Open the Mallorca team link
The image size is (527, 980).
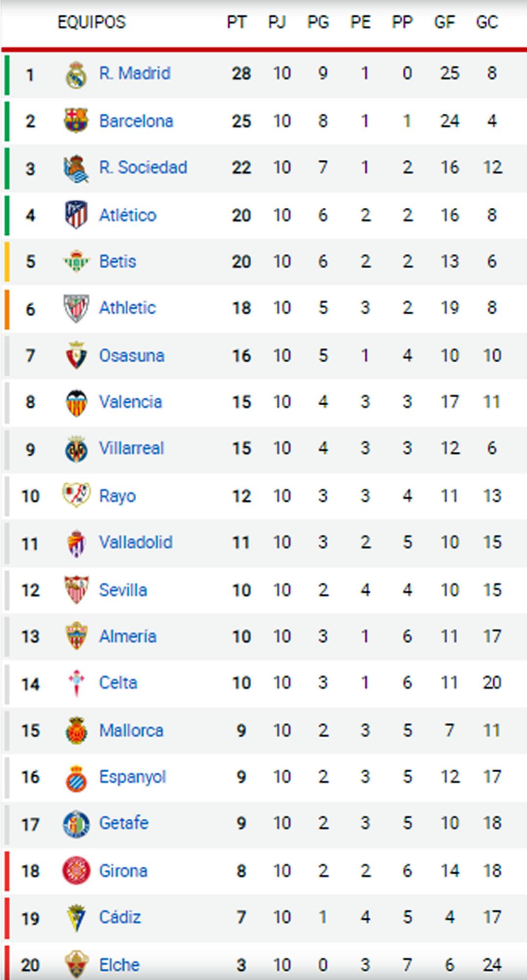[131, 730]
